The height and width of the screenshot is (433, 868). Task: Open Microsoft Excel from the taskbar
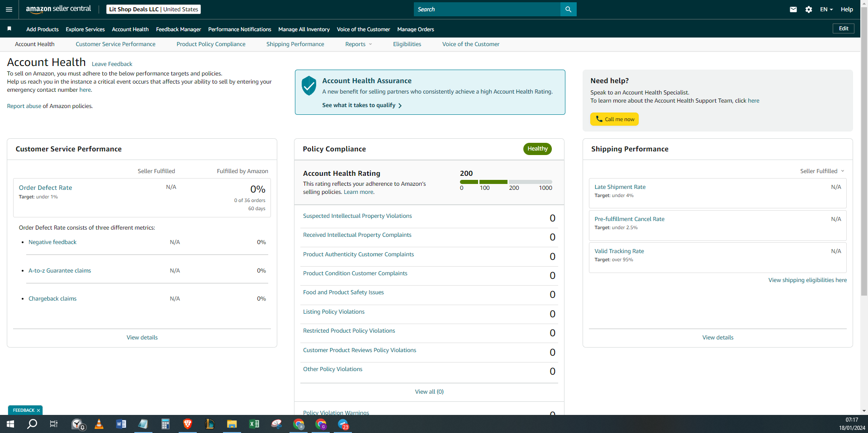pyautogui.click(x=254, y=424)
